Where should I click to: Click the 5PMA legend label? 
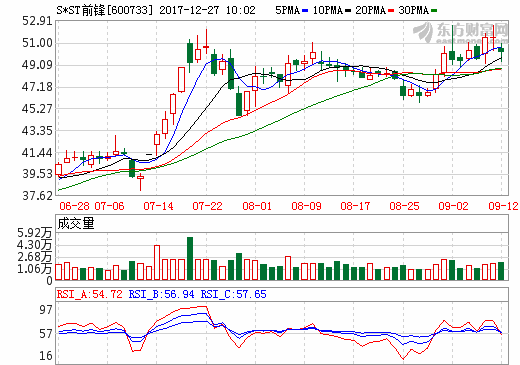click(288, 10)
